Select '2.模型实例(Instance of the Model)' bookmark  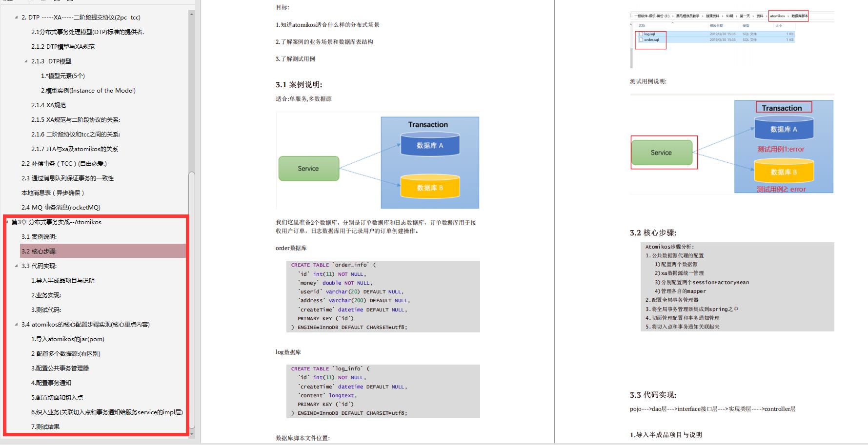pyautogui.click(x=88, y=91)
